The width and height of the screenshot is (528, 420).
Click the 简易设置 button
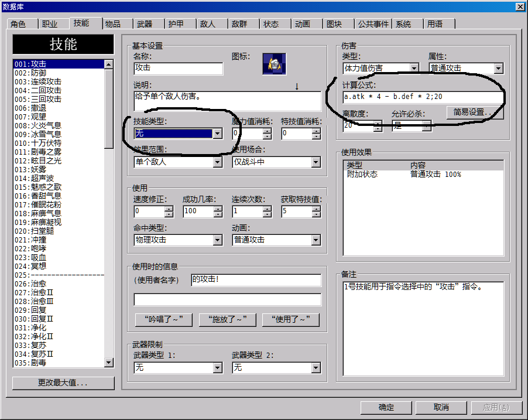pyautogui.click(x=475, y=112)
